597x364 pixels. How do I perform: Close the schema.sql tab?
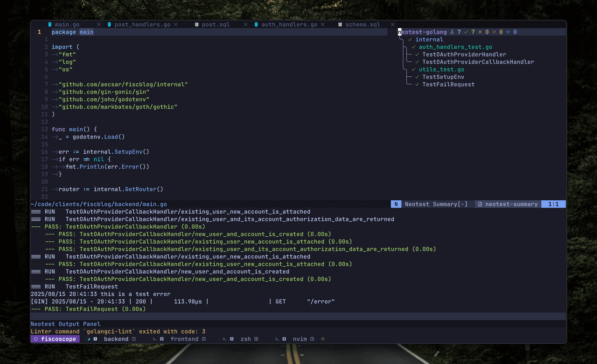(x=393, y=25)
